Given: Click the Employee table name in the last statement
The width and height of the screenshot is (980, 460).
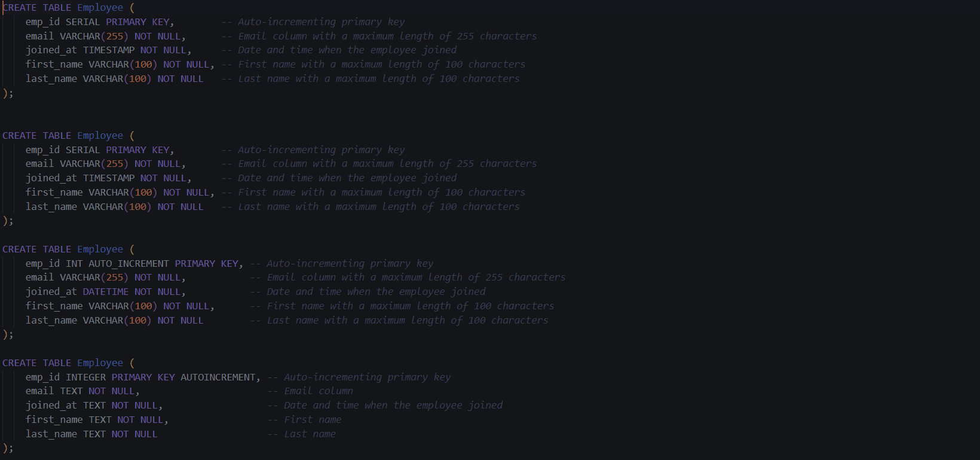Looking at the screenshot, I should pyautogui.click(x=100, y=363).
